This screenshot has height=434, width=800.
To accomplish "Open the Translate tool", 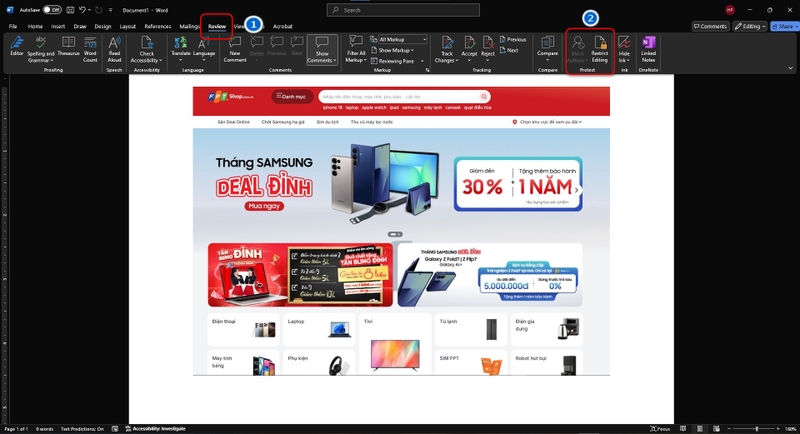I will 181,49.
